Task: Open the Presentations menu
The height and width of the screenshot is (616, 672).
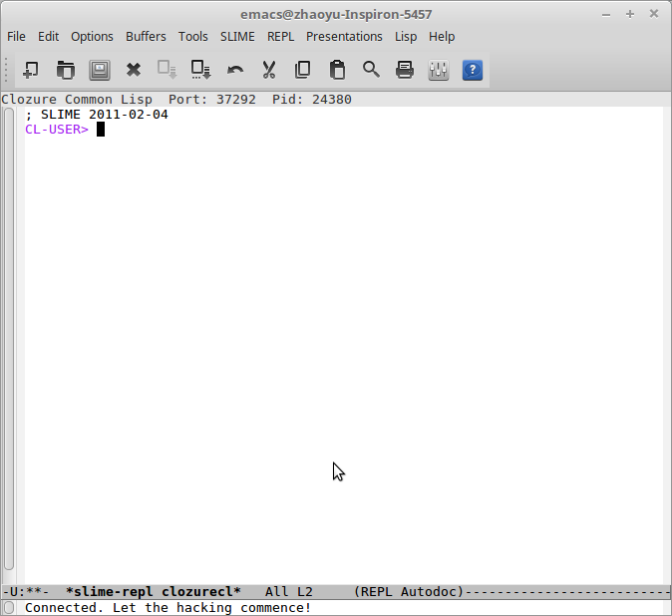Action: coord(344,37)
